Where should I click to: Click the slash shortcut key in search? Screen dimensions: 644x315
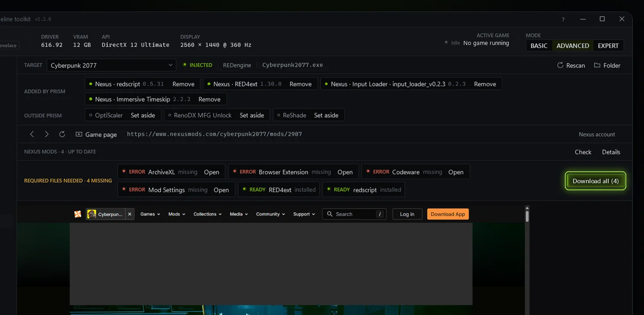380,214
